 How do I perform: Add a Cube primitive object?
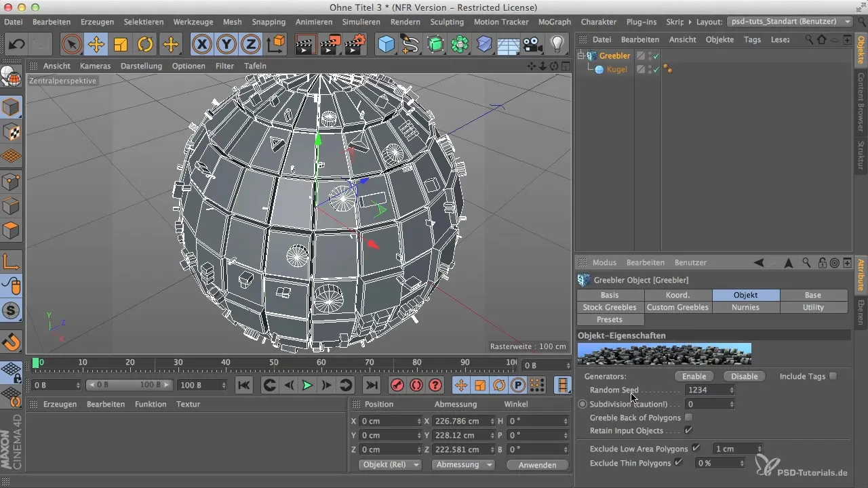(386, 45)
